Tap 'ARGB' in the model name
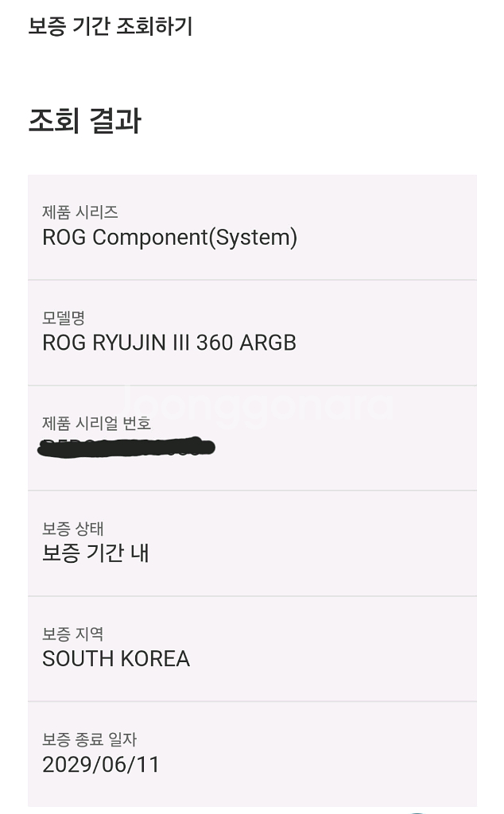This screenshot has width=504, height=814. click(x=267, y=343)
